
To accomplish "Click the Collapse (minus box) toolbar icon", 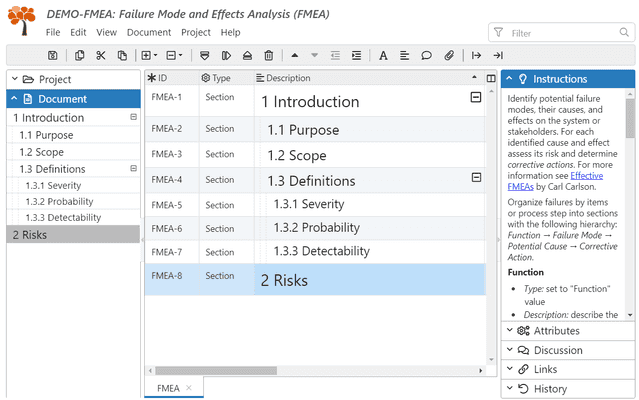I will tap(171, 55).
